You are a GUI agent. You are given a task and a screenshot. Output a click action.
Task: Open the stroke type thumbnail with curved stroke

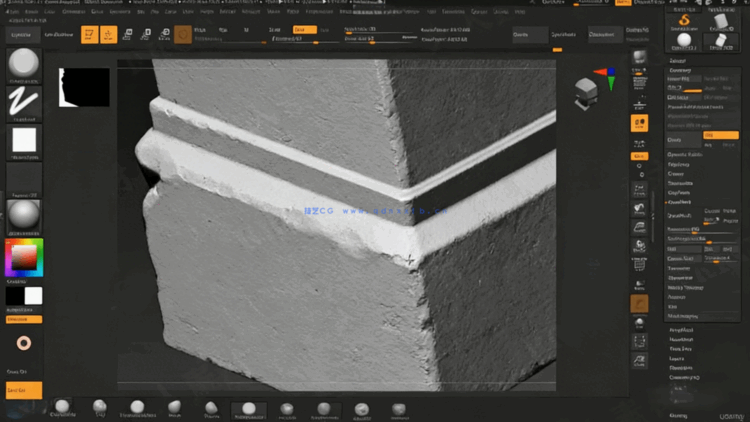pos(23,103)
